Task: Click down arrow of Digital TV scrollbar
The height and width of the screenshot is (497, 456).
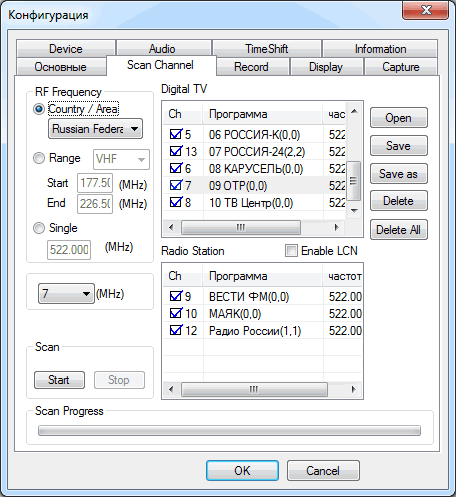Action: (354, 211)
